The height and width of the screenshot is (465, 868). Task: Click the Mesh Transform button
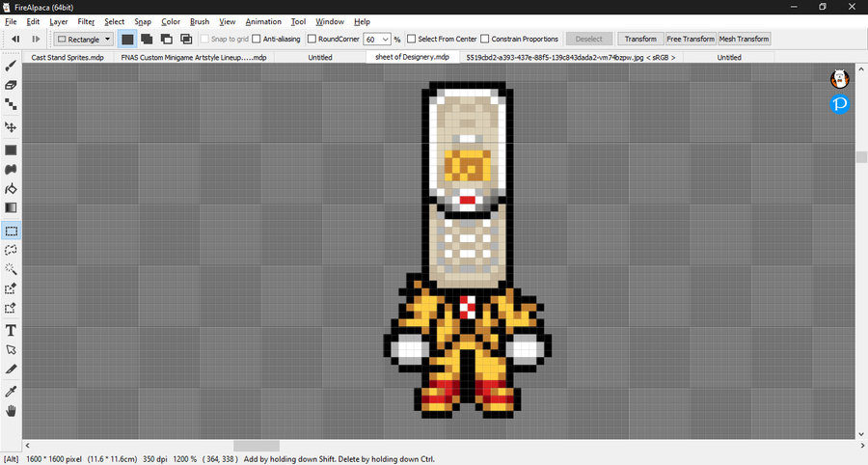(x=744, y=39)
